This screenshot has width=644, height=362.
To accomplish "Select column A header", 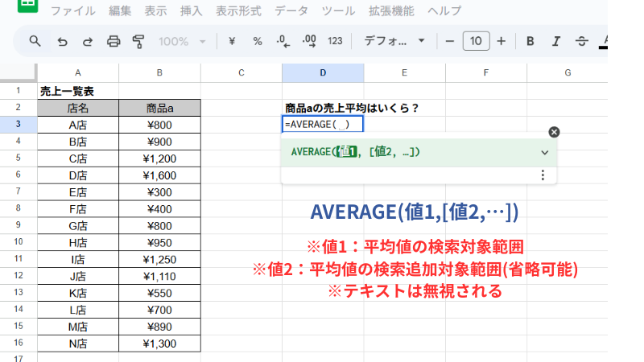I will pos(78,73).
